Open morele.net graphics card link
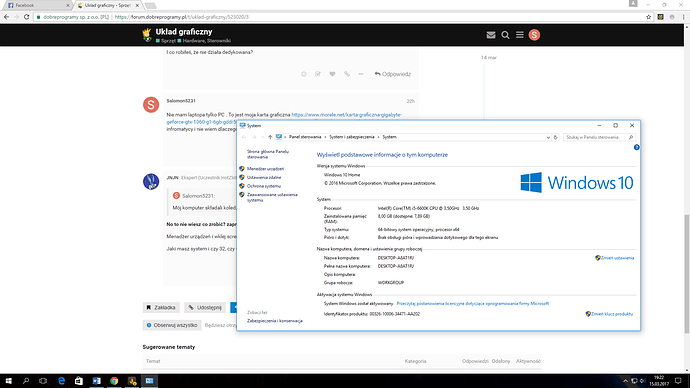The height and width of the screenshot is (388, 690). pyautogui.click(x=346, y=115)
